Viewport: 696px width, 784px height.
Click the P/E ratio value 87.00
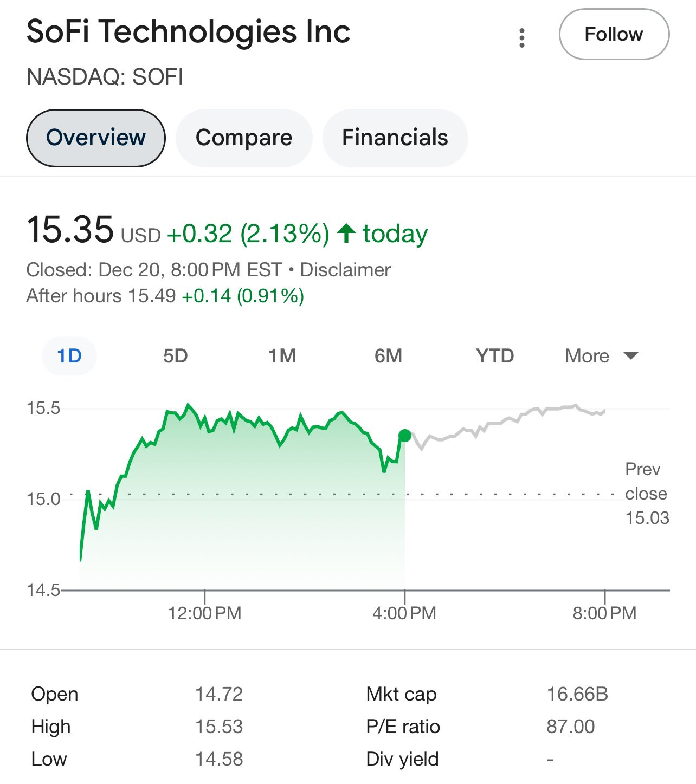(x=570, y=727)
